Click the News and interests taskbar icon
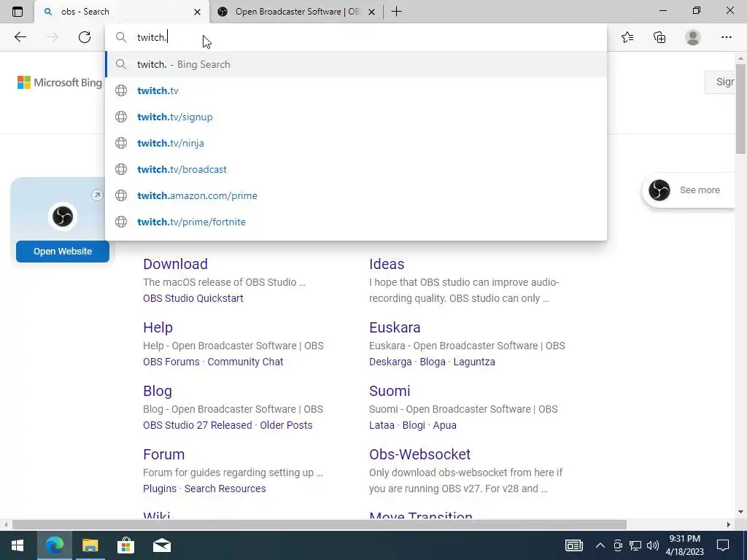This screenshot has width=747, height=560. tap(573, 545)
